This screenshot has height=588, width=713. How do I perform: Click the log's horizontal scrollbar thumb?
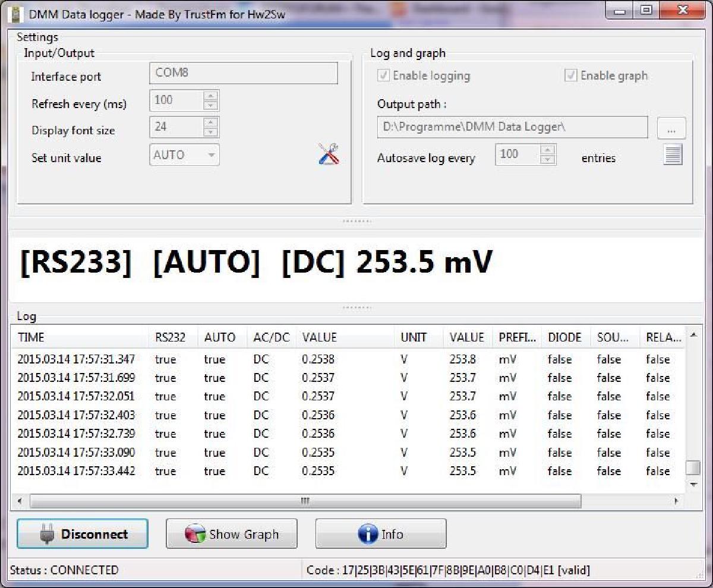click(305, 501)
